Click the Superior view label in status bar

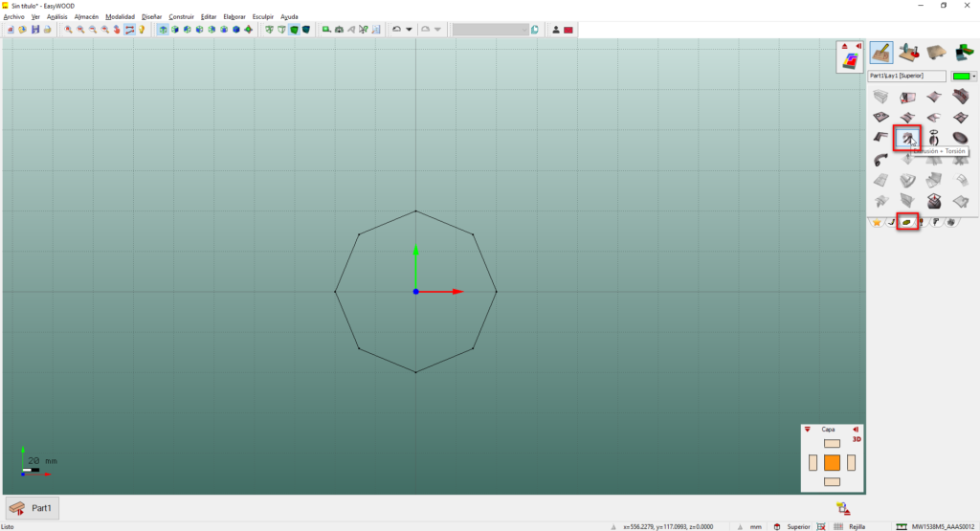pos(798,526)
